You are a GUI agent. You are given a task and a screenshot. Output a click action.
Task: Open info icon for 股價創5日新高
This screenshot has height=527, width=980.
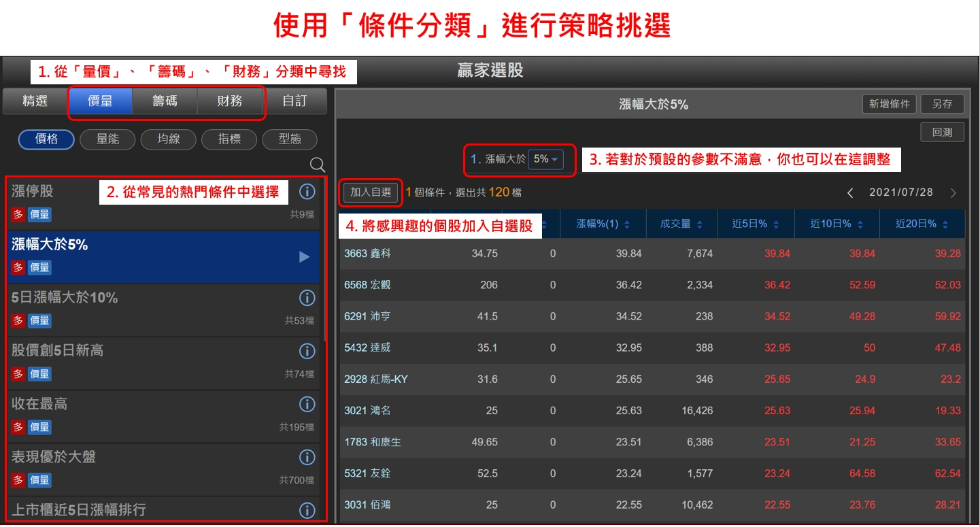coord(307,351)
